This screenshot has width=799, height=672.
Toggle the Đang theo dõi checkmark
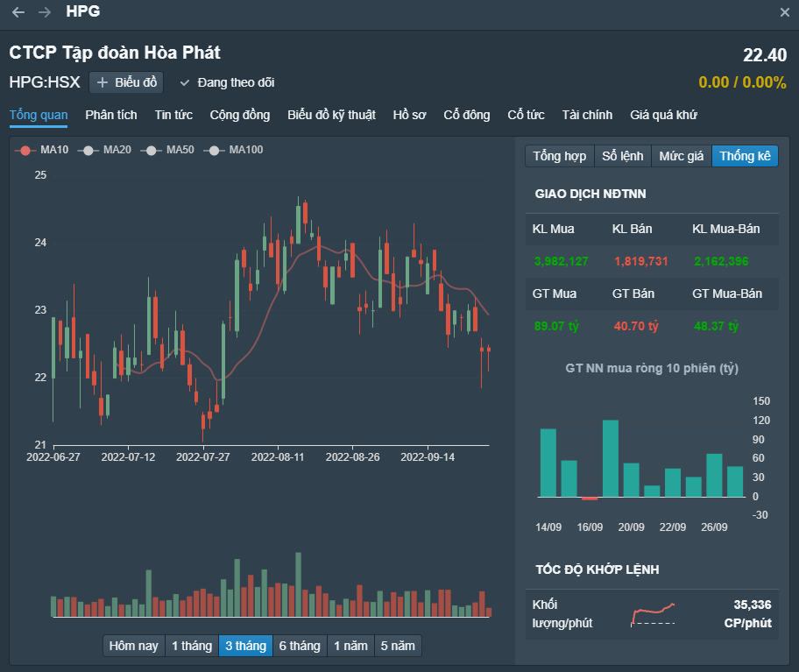click(185, 82)
